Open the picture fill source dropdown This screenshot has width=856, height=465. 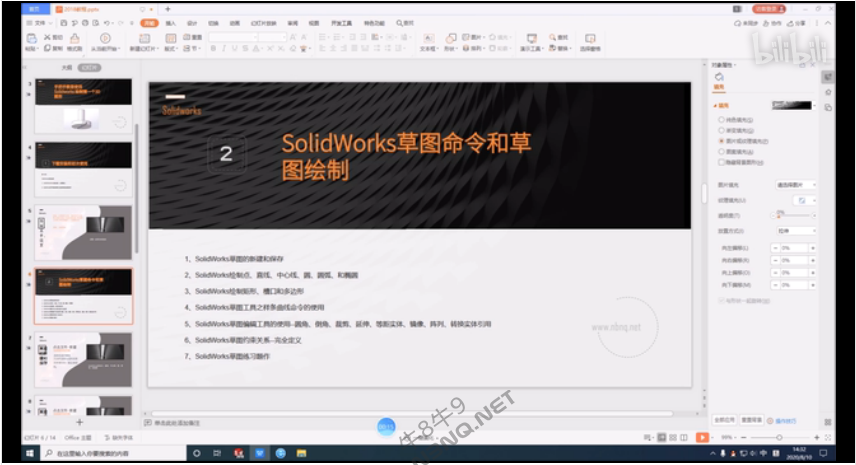point(796,185)
